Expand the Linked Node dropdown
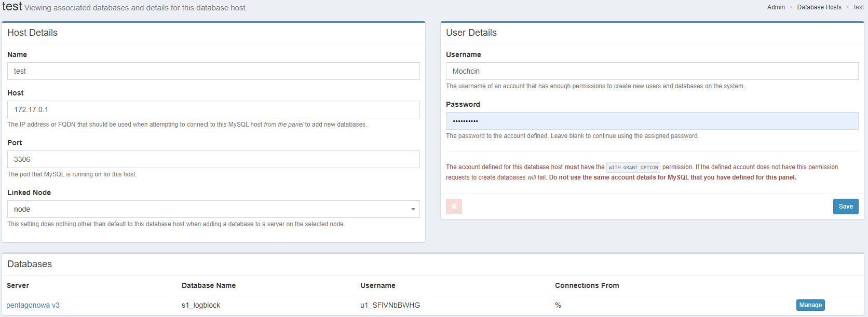868x317 pixels. point(213,209)
